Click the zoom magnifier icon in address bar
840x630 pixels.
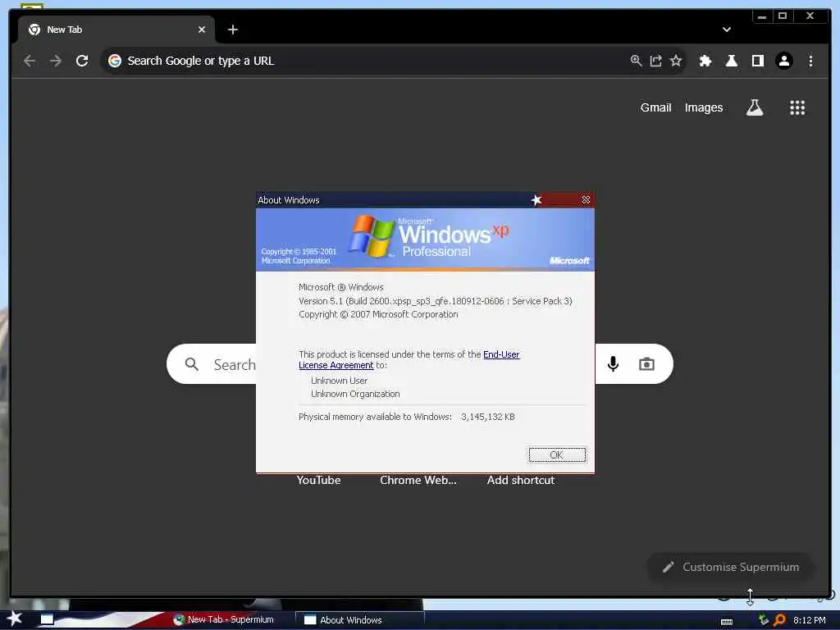[x=636, y=61]
